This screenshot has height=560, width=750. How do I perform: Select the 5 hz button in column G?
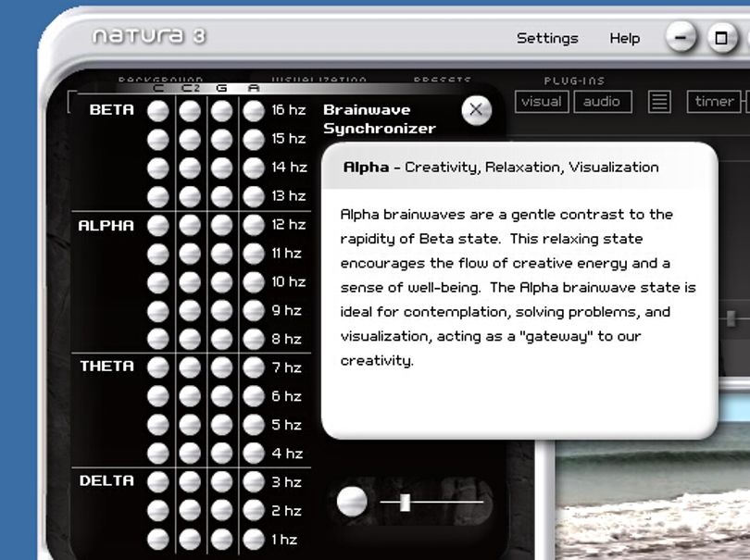point(221,425)
